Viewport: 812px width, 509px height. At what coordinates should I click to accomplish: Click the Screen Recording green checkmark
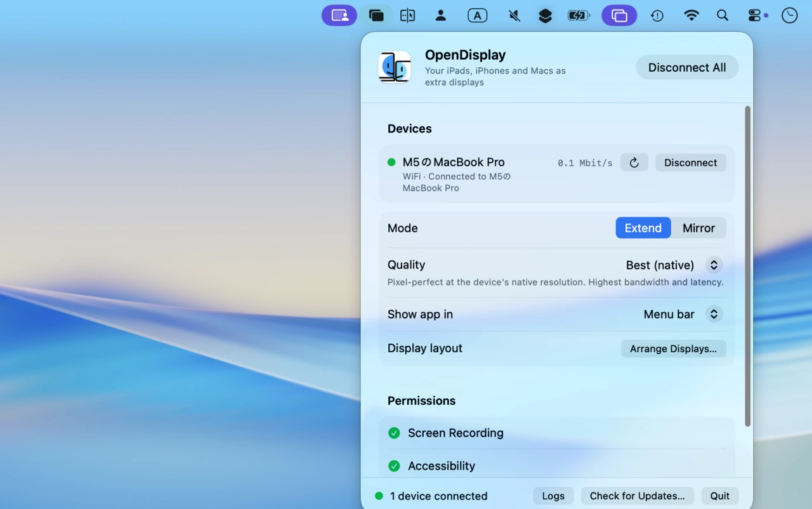(x=394, y=433)
